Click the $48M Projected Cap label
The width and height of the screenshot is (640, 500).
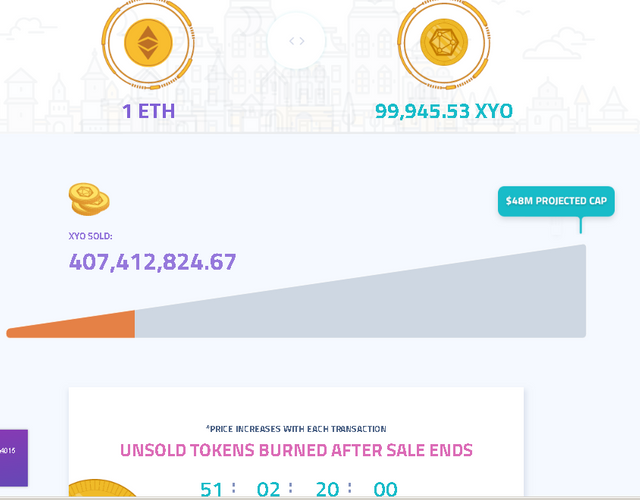[x=556, y=201]
